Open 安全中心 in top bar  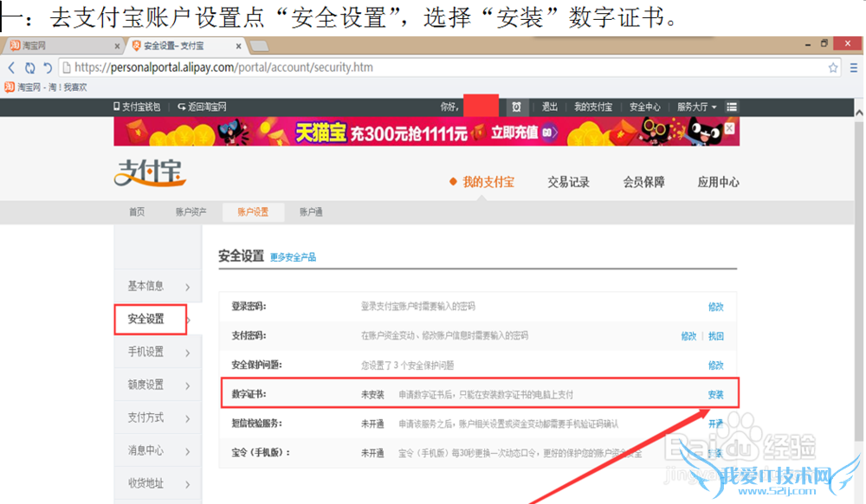(x=645, y=107)
